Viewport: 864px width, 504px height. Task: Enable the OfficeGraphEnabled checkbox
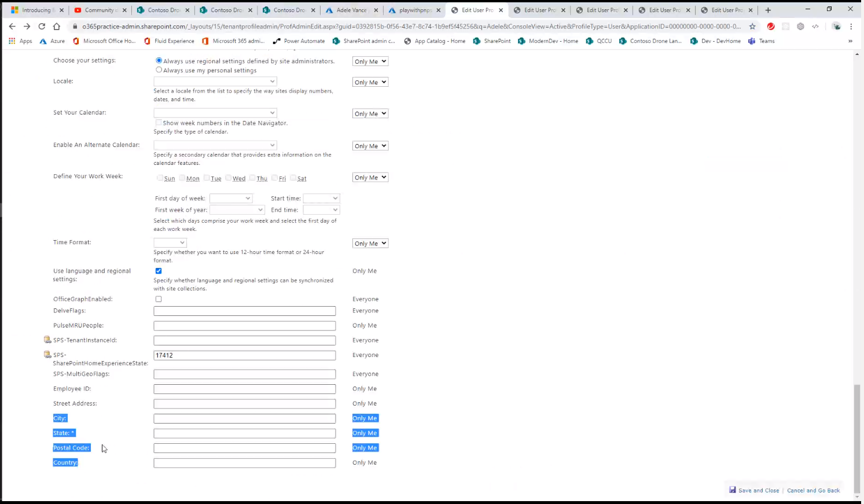point(159,299)
